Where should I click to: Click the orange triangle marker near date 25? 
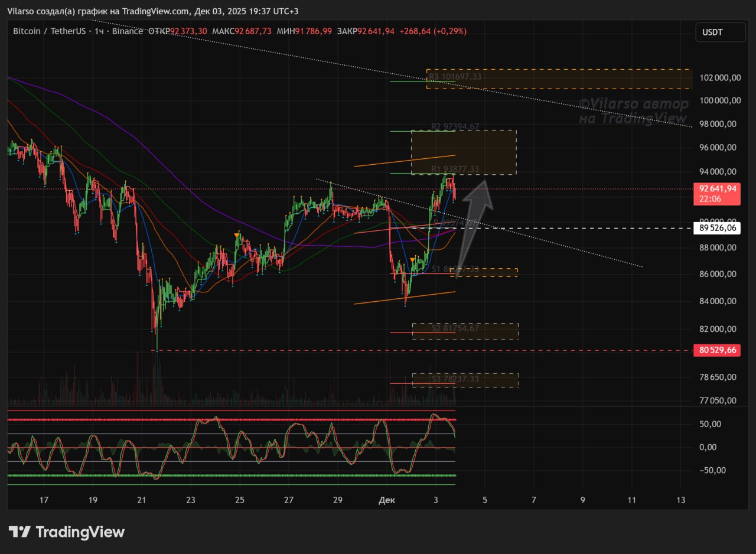pyautogui.click(x=237, y=236)
